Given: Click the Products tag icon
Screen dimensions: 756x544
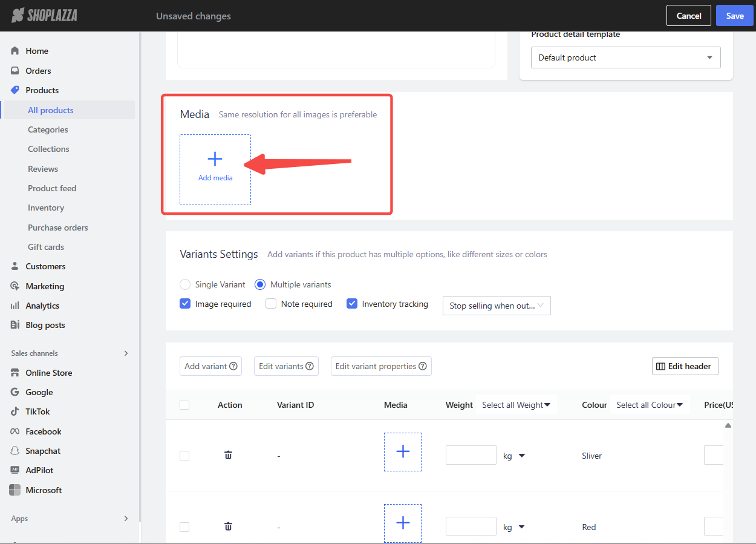Looking at the screenshot, I should click(x=15, y=90).
